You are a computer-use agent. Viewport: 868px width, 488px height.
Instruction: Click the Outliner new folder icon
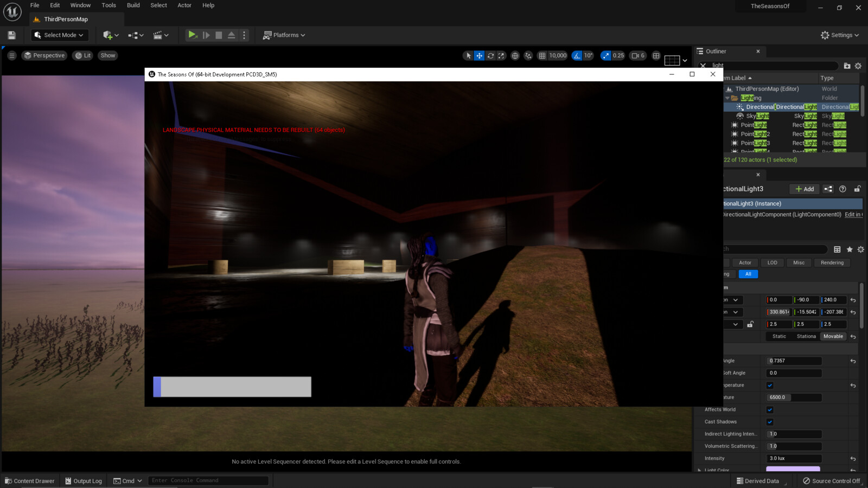pyautogui.click(x=847, y=66)
